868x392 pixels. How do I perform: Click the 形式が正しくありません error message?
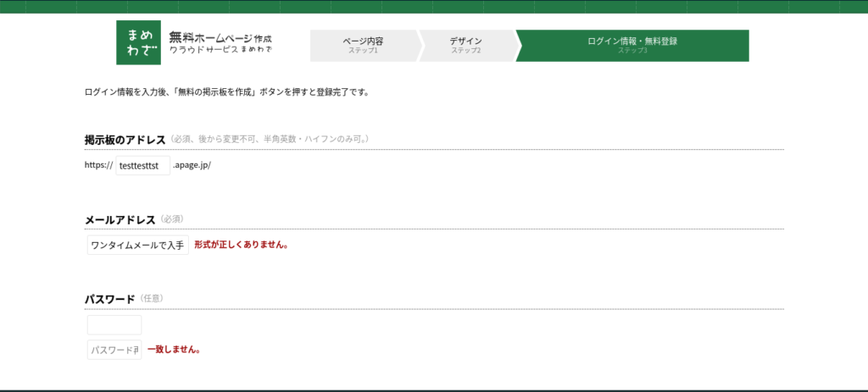coord(242,246)
